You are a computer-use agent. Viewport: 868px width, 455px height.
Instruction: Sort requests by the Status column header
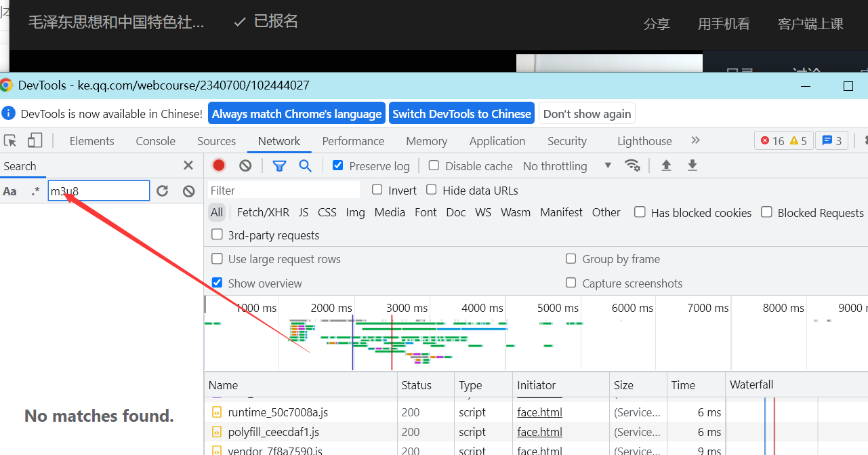[x=426, y=385]
